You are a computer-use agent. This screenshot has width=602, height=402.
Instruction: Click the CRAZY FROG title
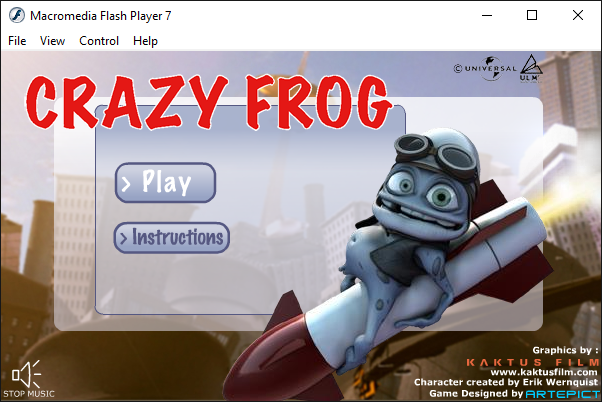coord(209,102)
